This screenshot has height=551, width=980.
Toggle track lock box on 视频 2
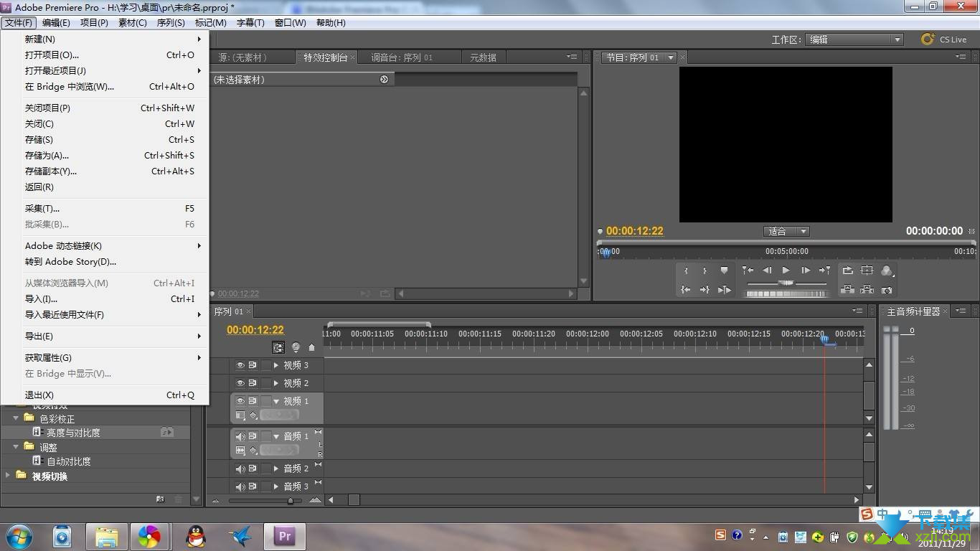pyautogui.click(x=266, y=383)
